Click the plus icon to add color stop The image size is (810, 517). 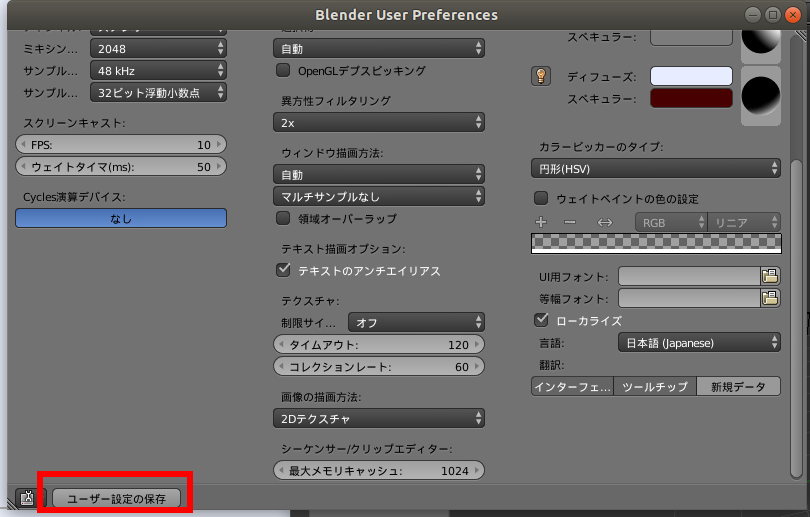point(541,222)
